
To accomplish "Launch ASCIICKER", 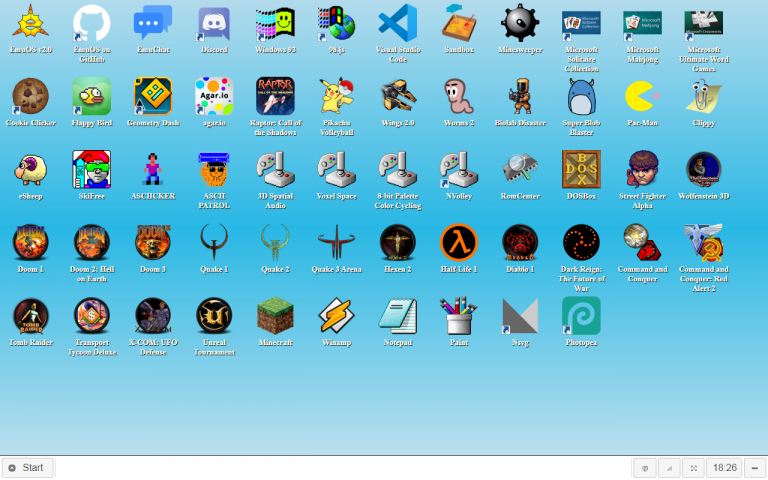I will [153, 169].
